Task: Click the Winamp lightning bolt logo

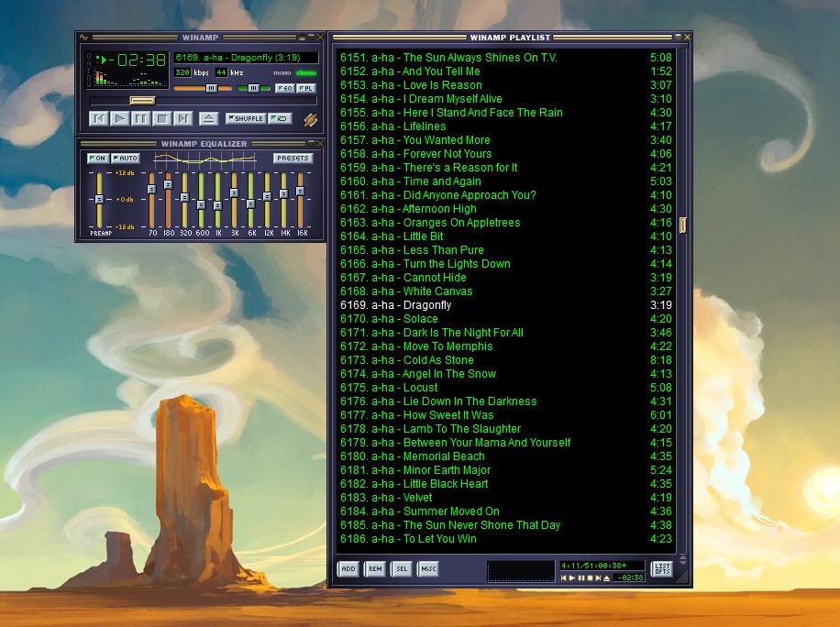Action: coord(310,120)
